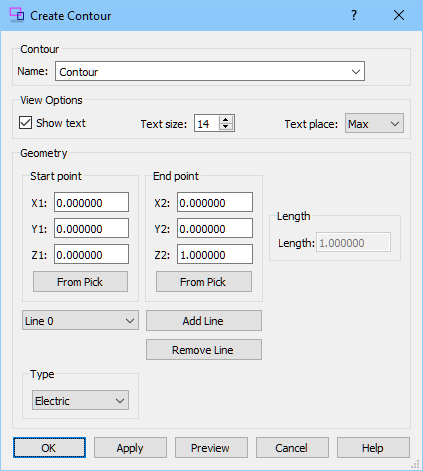Click the Create Contour title icon

pyautogui.click(x=17, y=15)
